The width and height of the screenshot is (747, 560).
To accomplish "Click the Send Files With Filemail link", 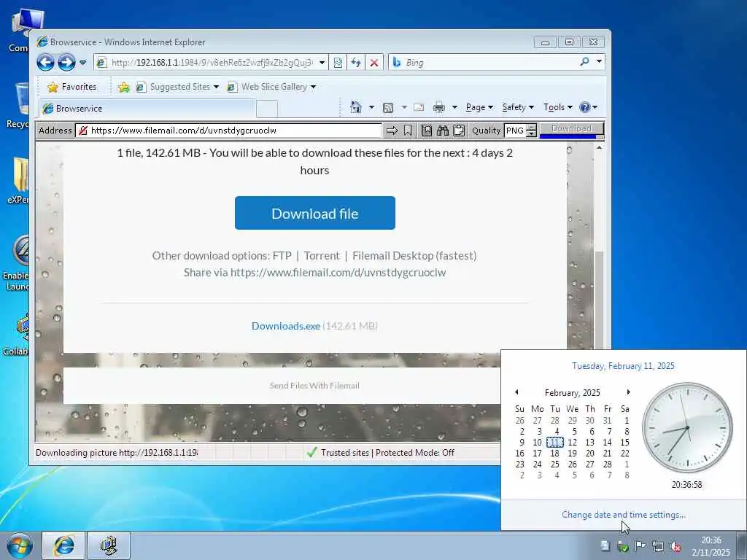I will coord(314,386).
